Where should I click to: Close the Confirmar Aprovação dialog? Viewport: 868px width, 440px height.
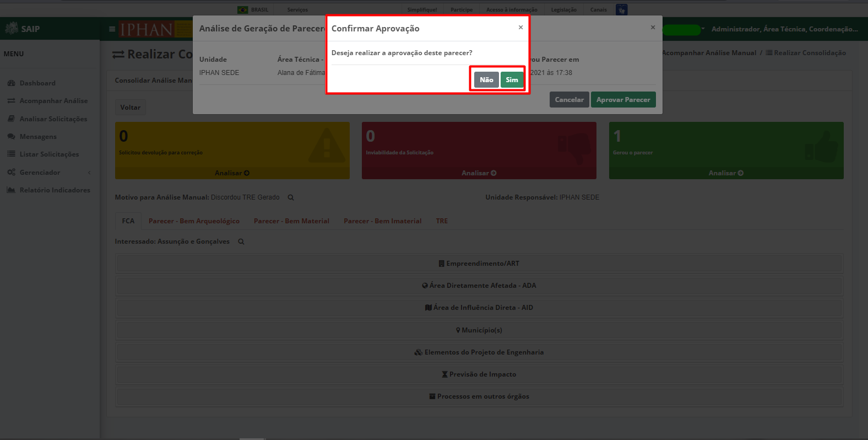pyautogui.click(x=520, y=28)
